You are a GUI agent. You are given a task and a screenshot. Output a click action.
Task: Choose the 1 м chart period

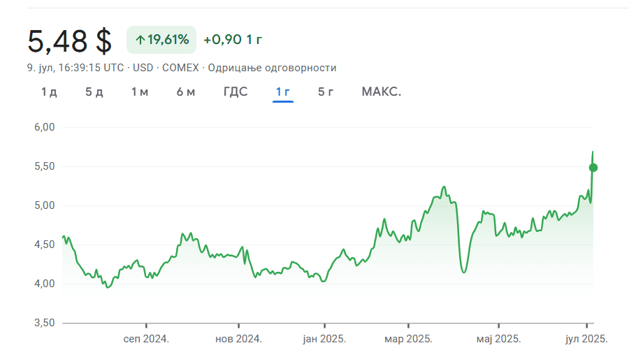coord(140,92)
